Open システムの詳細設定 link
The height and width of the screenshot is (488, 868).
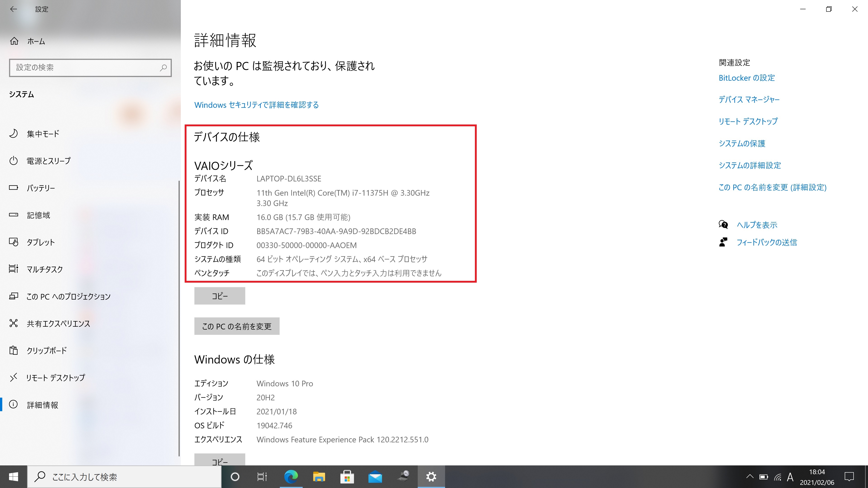pyautogui.click(x=750, y=165)
